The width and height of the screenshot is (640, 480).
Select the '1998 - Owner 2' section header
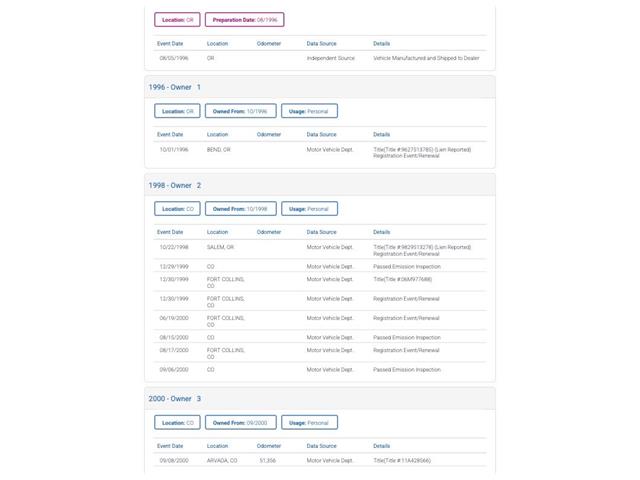(320, 185)
